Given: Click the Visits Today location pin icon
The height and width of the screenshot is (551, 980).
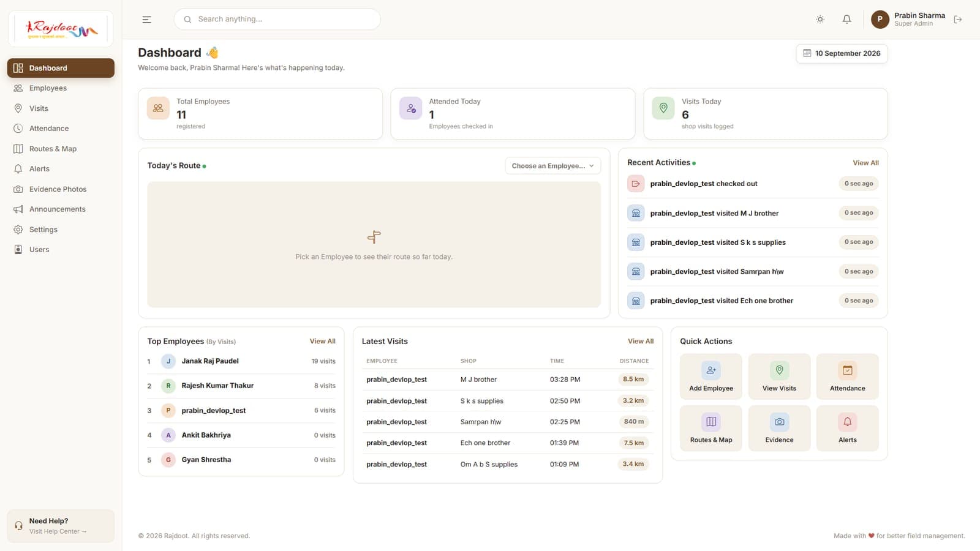Looking at the screenshot, I should coord(663,108).
